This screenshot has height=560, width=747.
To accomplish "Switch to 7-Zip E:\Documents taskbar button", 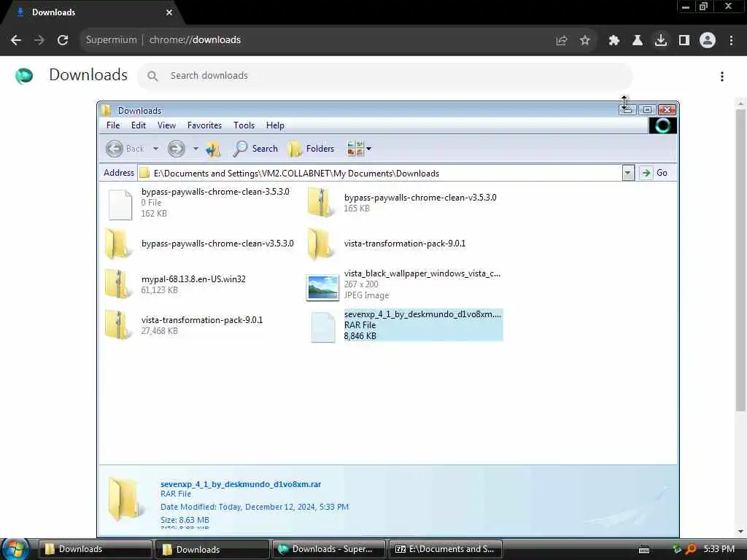I will click(x=446, y=549).
